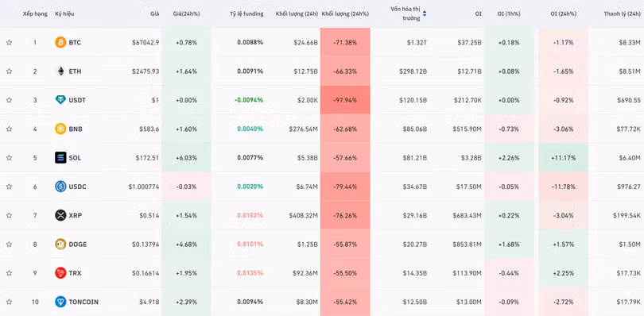Click BTC volume $24.66B

pyautogui.click(x=305, y=42)
